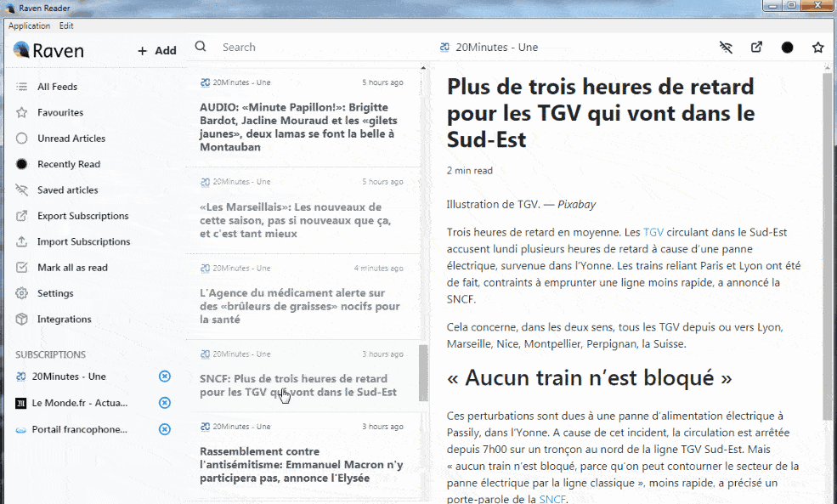The height and width of the screenshot is (504, 837).
Task: Toggle favourite star in article toolbar
Action: click(817, 48)
